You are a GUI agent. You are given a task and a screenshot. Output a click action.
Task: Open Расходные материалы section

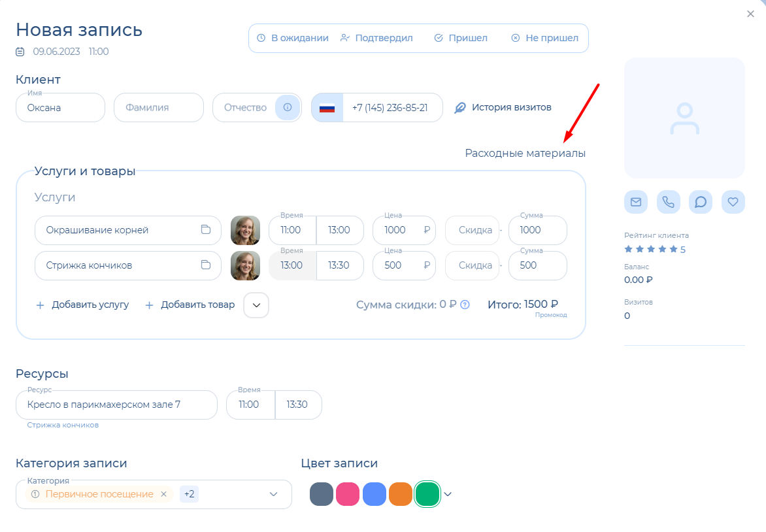pyautogui.click(x=525, y=153)
